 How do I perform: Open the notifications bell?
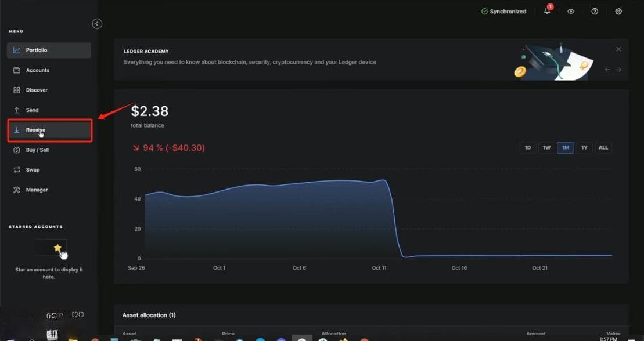point(547,11)
